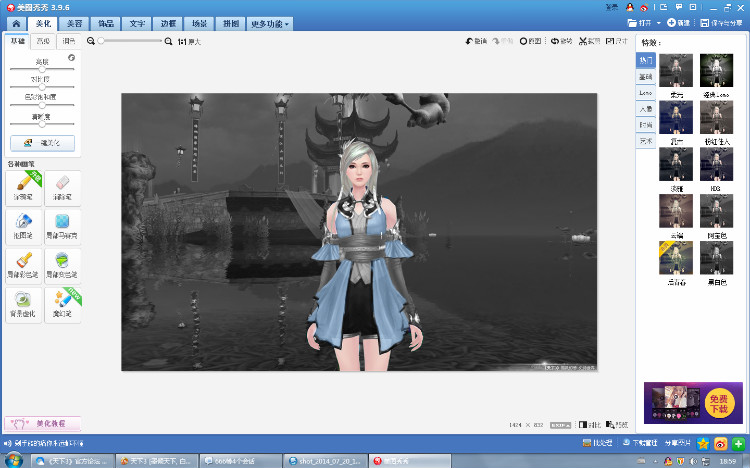The width and height of the screenshot is (750, 468).
Task: Select the 抠图笔 cutout tool
Action: 23,227
